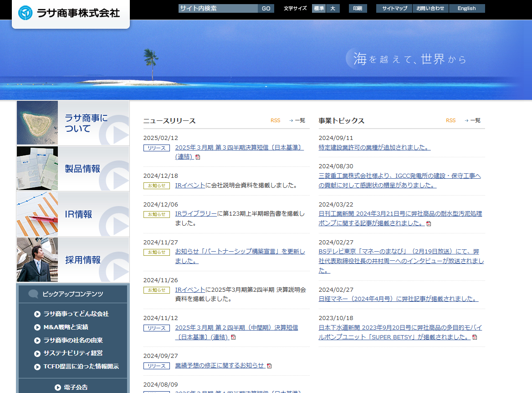Open the IRライブラリー link

(x=196, y=214)
